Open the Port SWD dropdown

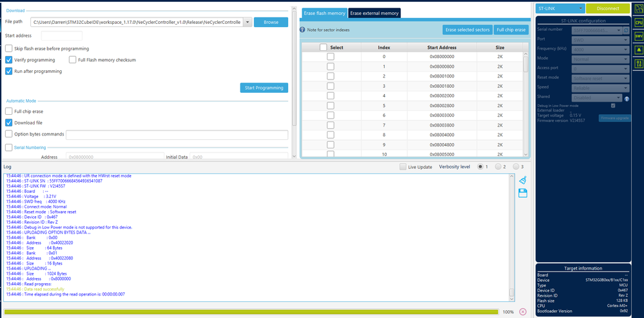(600, 39)
